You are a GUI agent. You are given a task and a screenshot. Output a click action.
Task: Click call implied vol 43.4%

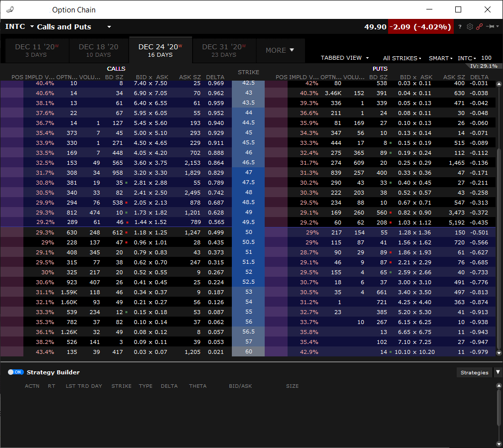pos(45,352)
